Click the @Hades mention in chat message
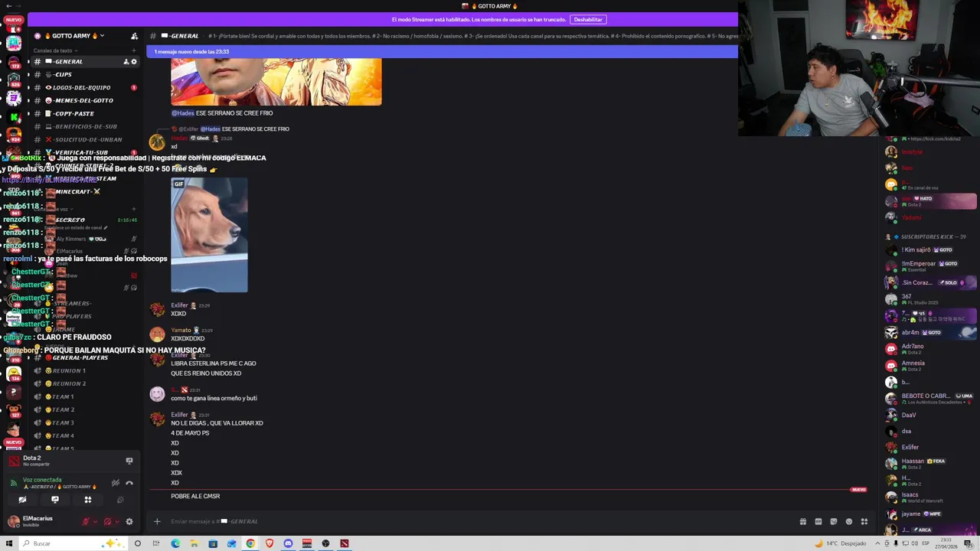 tap(183, 113)
